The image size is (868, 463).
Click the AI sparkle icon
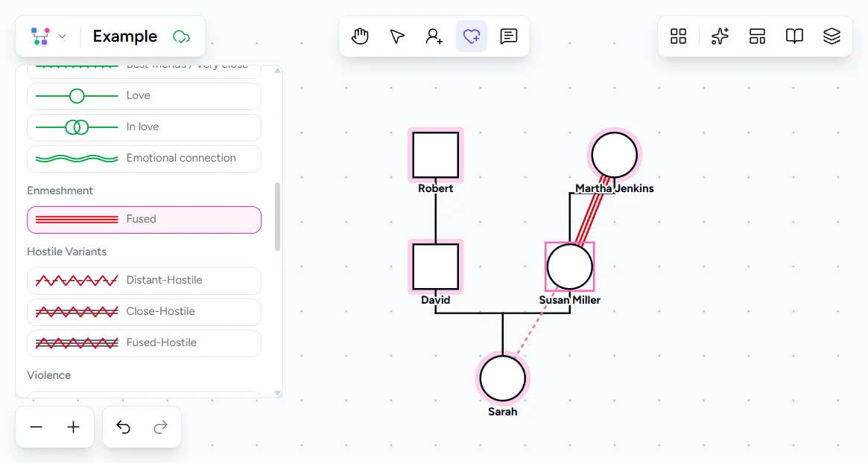[x=720, y=36]
